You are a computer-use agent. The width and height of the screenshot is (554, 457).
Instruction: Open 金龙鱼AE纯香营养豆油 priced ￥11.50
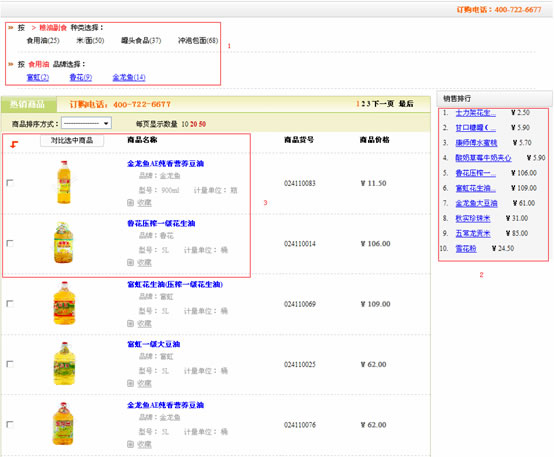pos(165,163)
